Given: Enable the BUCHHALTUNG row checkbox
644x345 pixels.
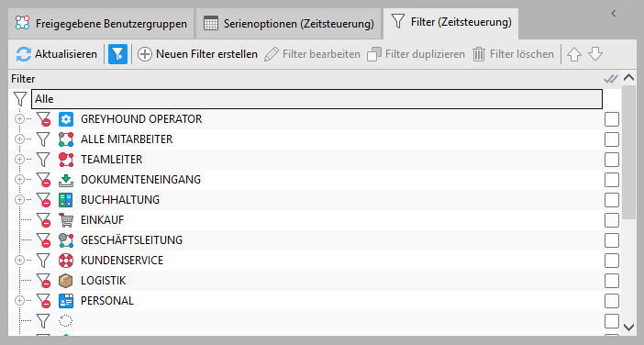Looking at the screenshot, I should [612, 200].
